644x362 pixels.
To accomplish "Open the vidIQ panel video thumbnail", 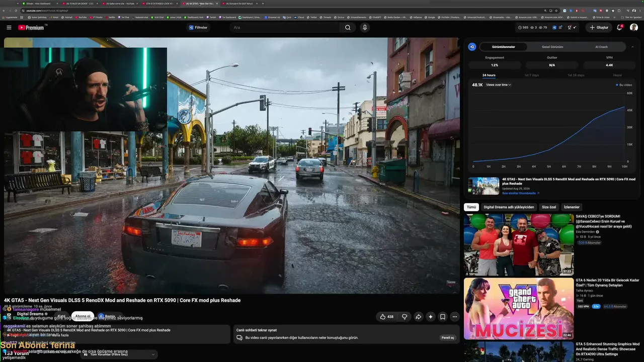I will 484,186.
